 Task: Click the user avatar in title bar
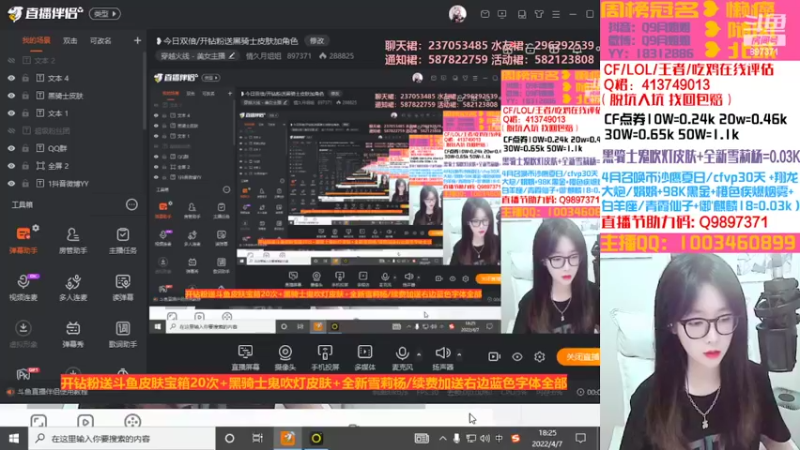click(457, 14)
